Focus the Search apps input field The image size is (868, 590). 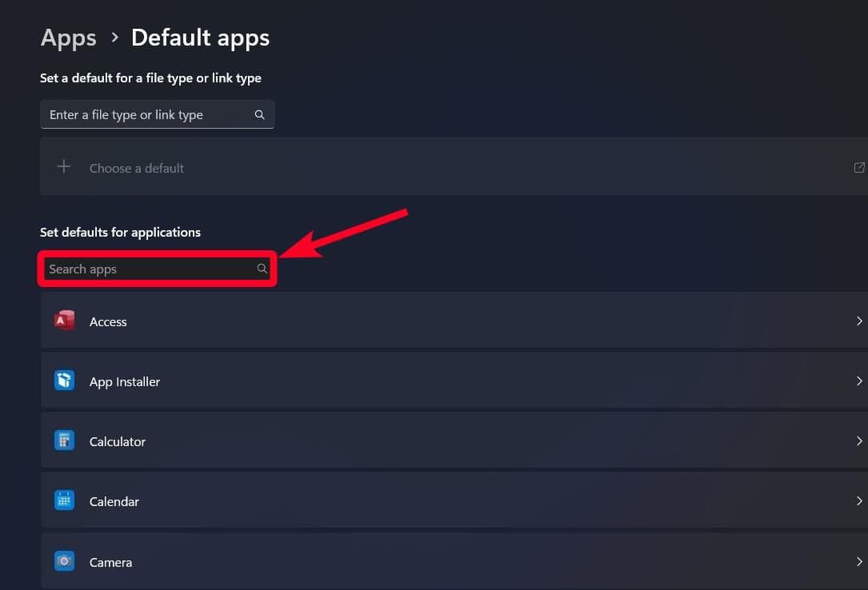coord(148,269)
